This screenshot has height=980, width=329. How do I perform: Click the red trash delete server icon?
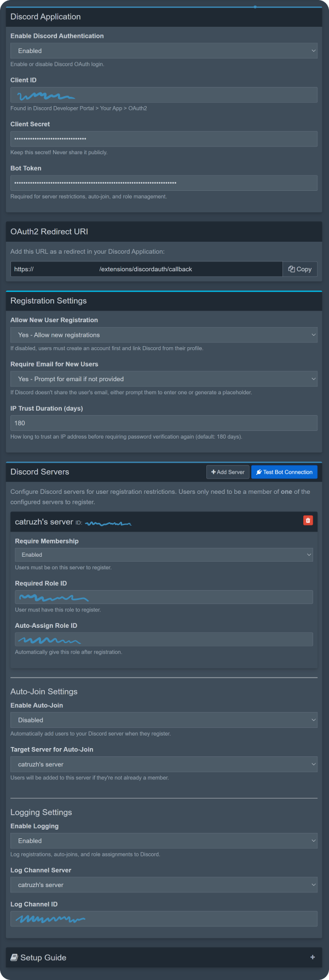point(308,521)
